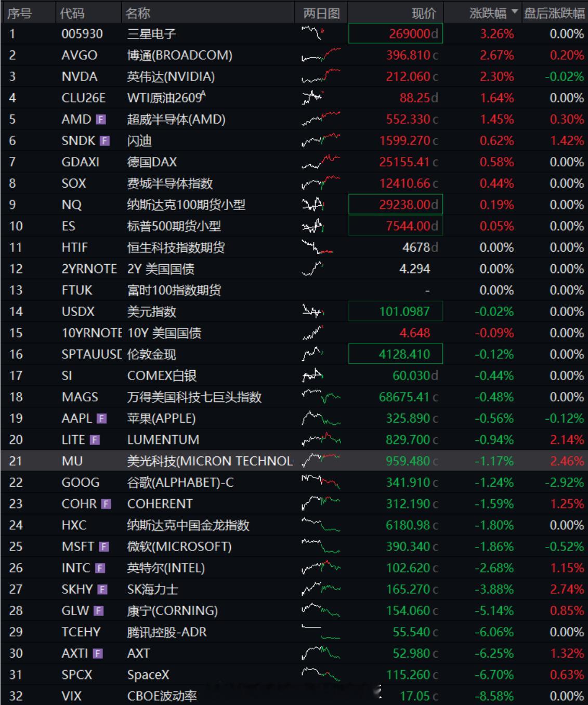The height and width of the screenshot is (705, 588).
Task: Click the purple F badge beside SKHY
Action: point(102,589)
